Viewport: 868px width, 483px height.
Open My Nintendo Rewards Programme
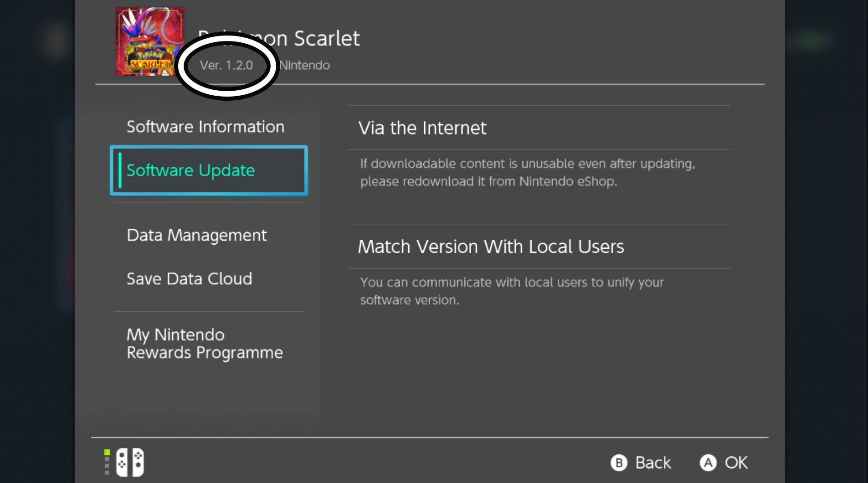click(205, 344)
